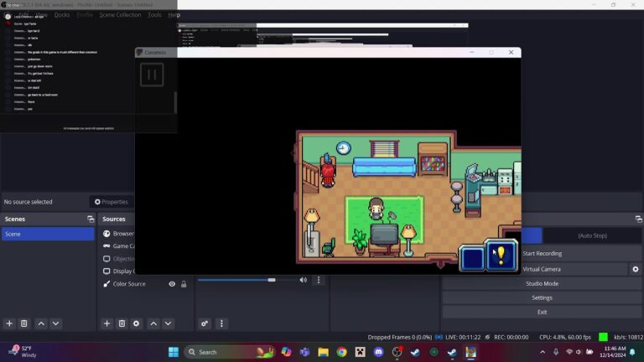Open audio mixer menu at dock bottom
Viewport: 644px width, 362px height.
[x=221, y=323]
